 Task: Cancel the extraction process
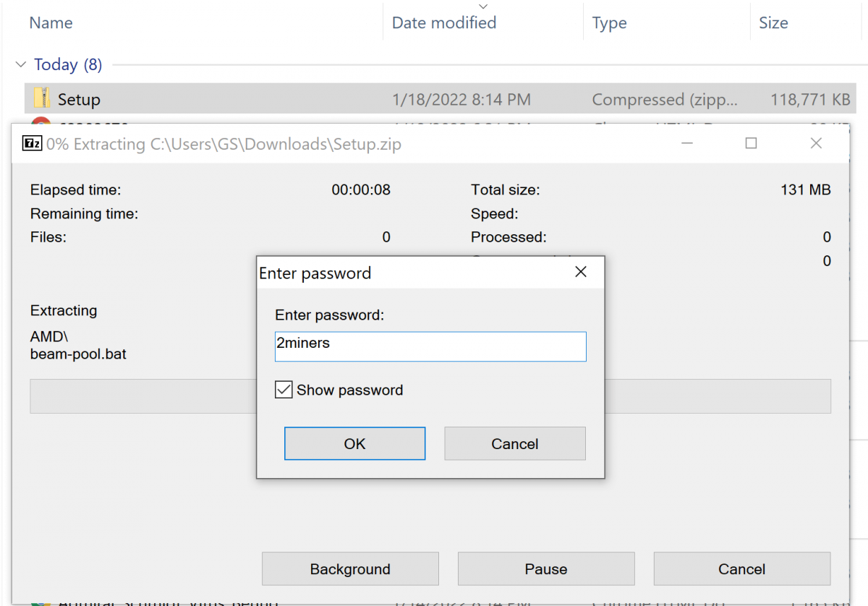(x=741, y=569)
